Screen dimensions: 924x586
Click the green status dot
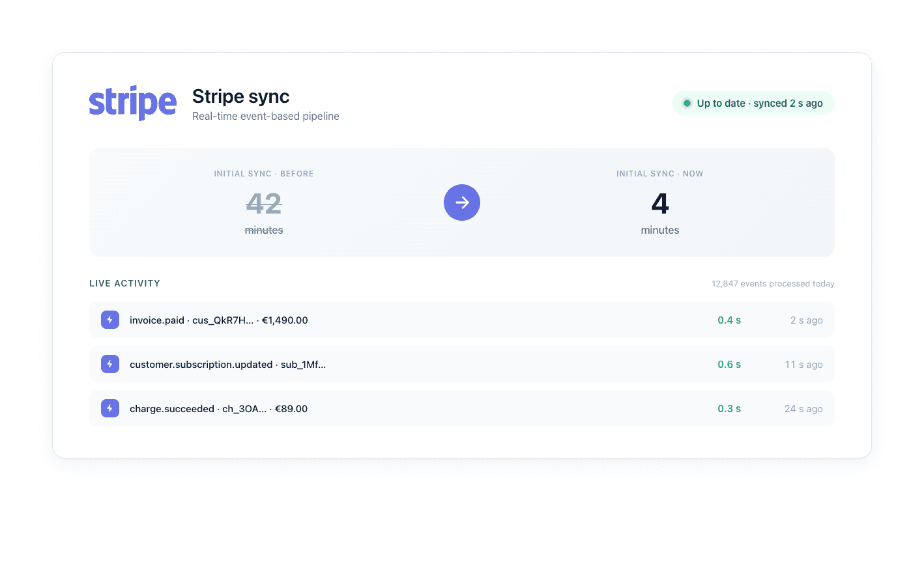687,103
